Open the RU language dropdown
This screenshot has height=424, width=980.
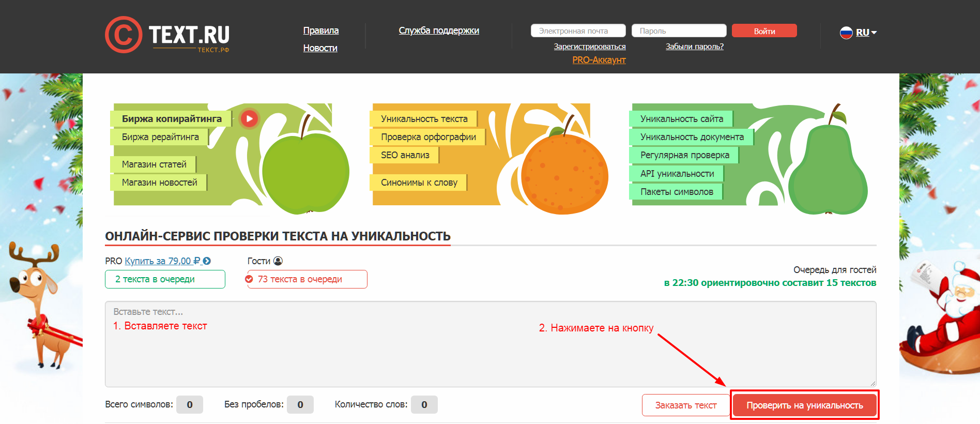[x=866, y=33]
